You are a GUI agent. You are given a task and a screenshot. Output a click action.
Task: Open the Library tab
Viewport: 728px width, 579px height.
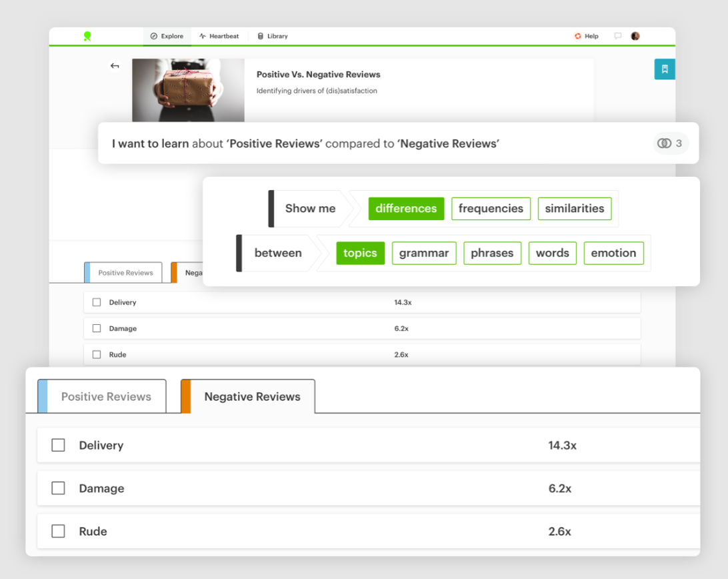click(x=273, y=36)
